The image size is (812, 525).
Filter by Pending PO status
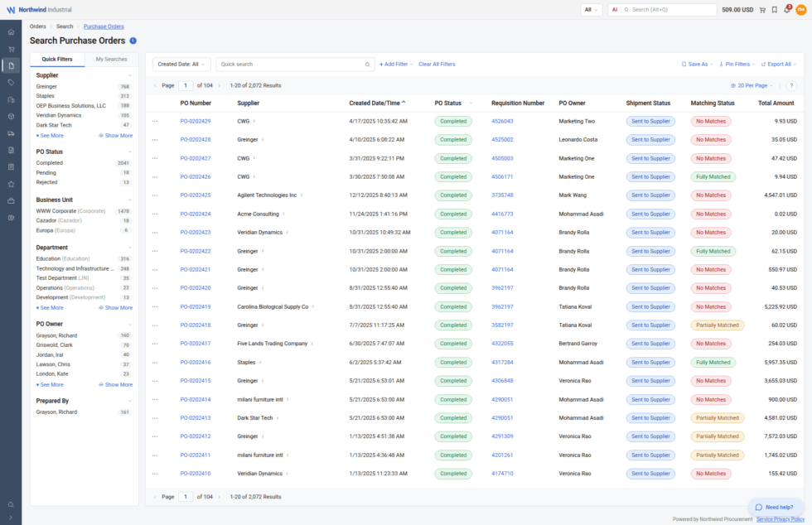pos(46,173)
